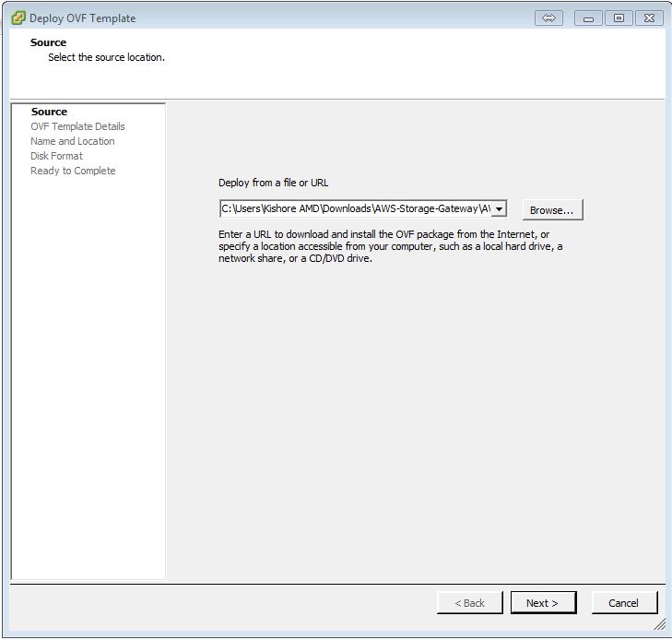Screen dimensions: 672x640
Task: Cancel the OVF deployment wizard
Action: click(624, 603)
